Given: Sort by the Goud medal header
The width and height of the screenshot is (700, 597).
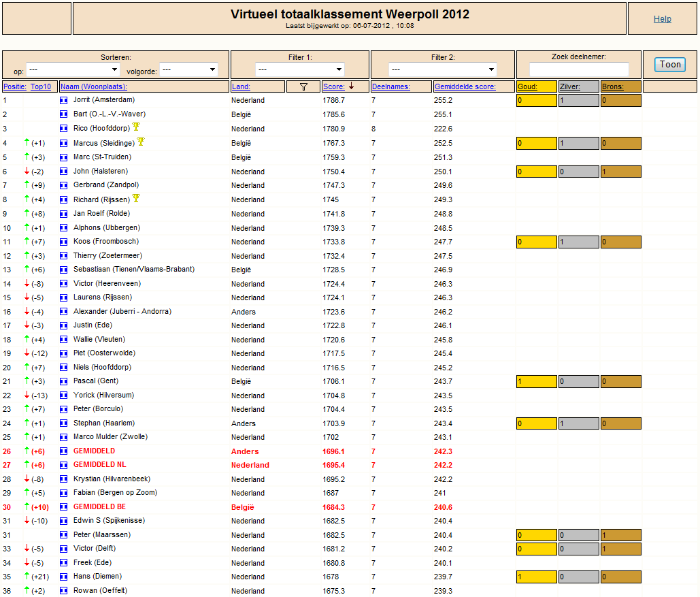Looking at the screenshot, I should (x=527, y=86).
